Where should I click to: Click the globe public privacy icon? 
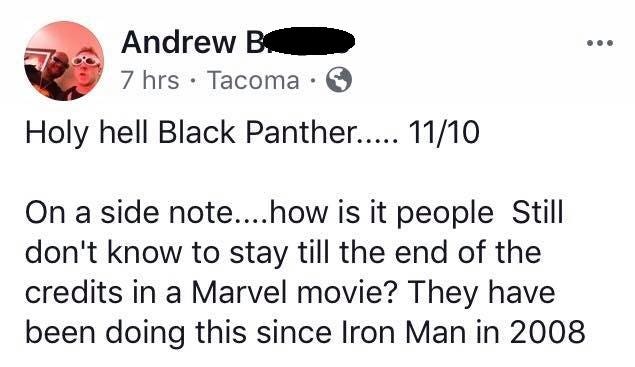tap(339, 80)
